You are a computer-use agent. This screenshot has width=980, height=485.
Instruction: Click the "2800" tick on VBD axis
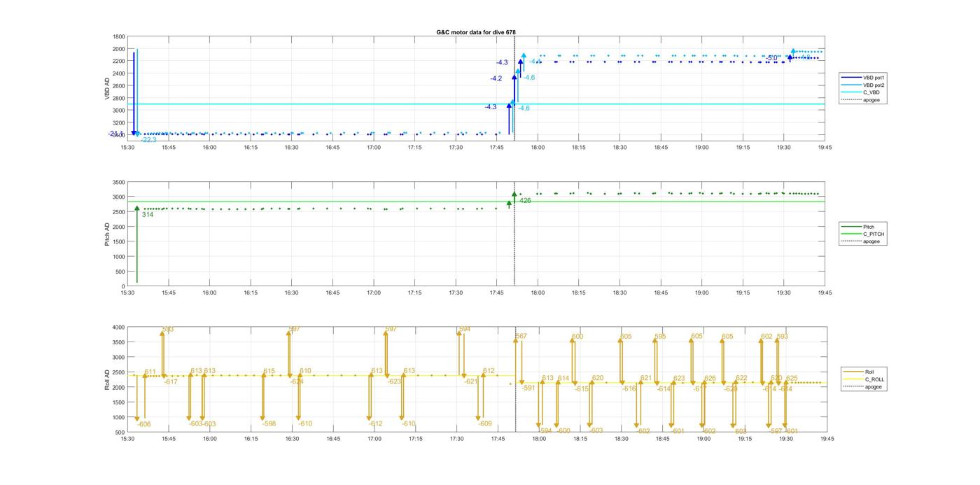click(119, 98)
